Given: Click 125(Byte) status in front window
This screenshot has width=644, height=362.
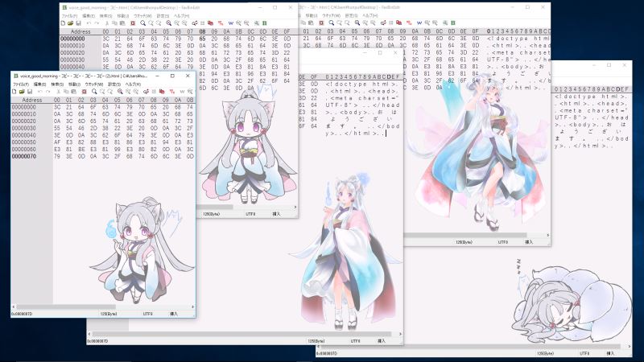Looking at the screenshot, I should coord(109,314).
